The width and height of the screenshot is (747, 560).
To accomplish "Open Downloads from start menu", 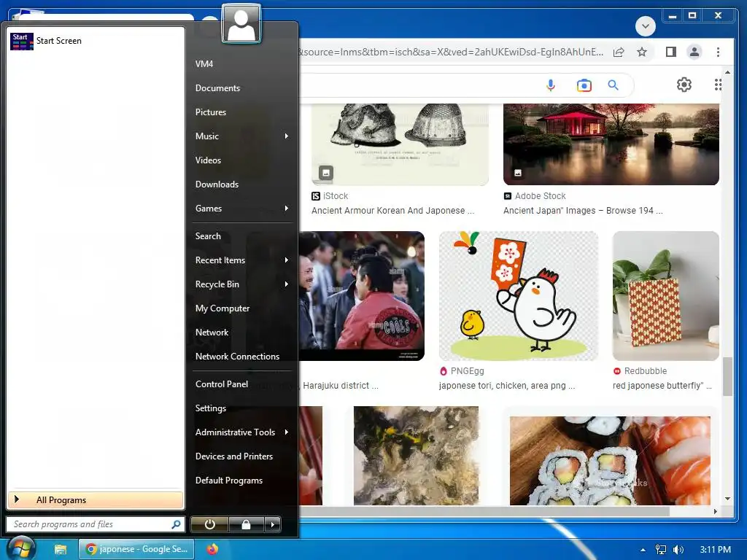I will click(x=217, y=184).
